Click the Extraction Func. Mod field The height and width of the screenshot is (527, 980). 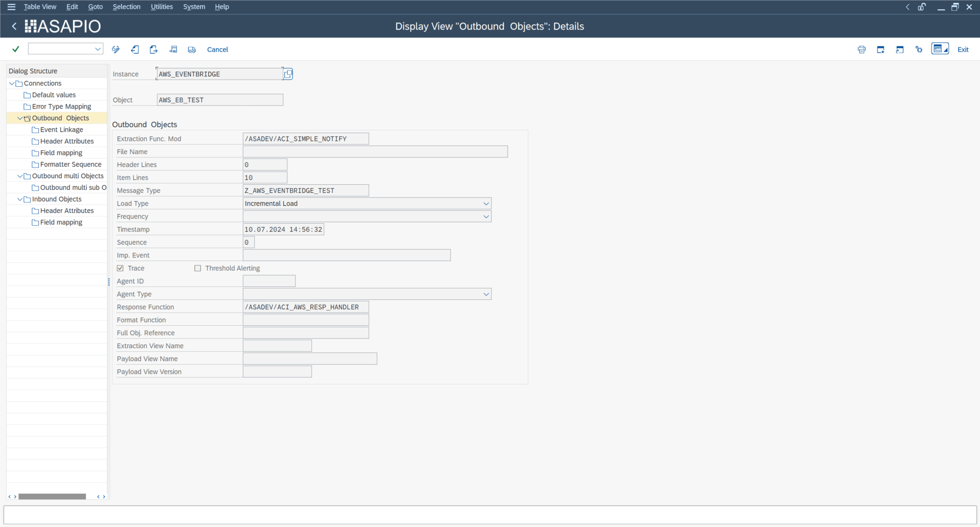tap(306, 139)
